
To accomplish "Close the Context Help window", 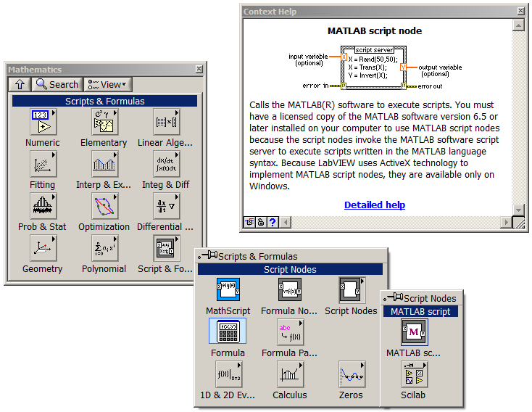I will point(521,11).
